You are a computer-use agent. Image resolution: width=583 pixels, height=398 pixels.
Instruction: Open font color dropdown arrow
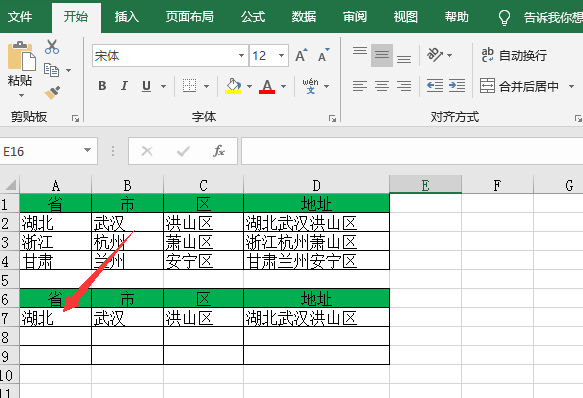point(283,86)
